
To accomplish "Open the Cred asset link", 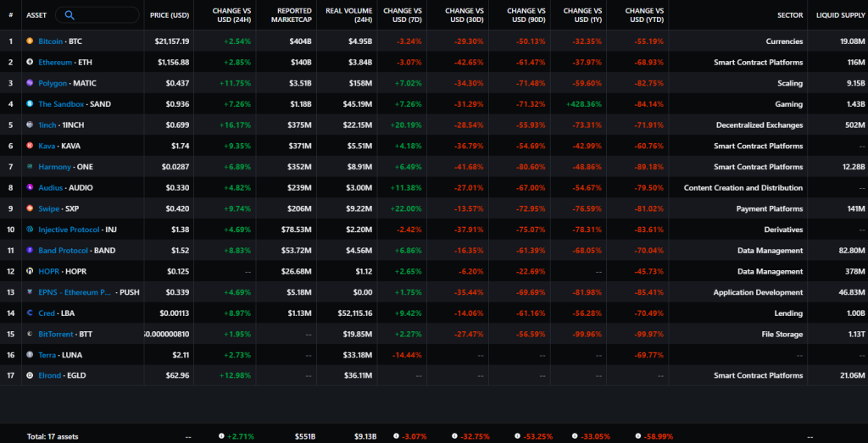I will pos(47,313).
